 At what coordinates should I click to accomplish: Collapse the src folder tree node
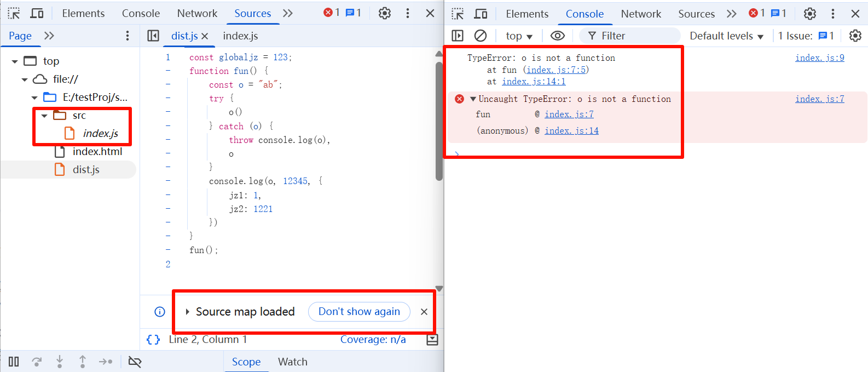click(44, 116)
